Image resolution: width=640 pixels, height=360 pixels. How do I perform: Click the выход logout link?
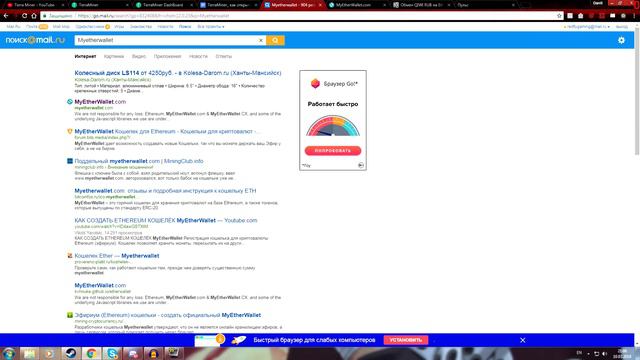coord(622,27)
